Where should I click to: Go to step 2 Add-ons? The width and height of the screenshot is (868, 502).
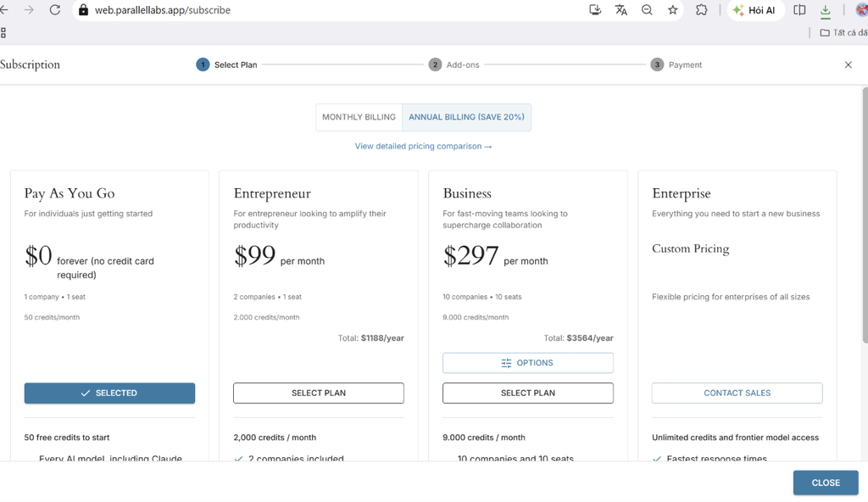tap(454, 64)
